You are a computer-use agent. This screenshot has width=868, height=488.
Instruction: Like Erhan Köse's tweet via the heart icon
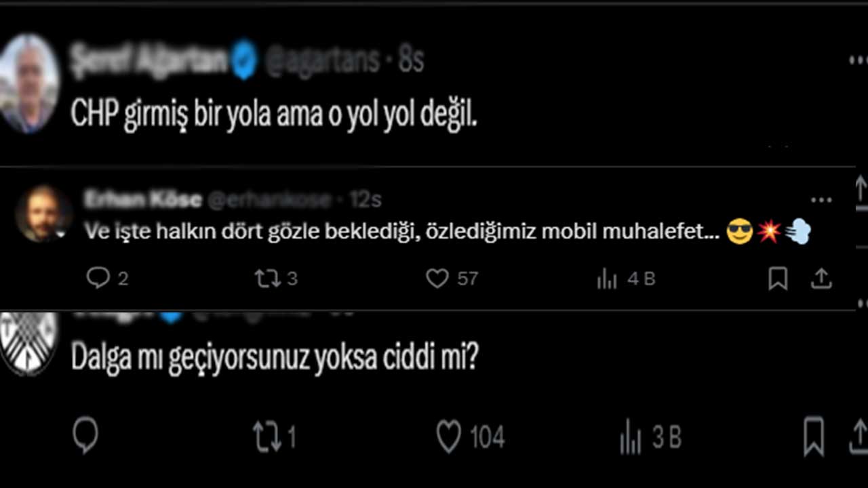click(x=437, y=278)
